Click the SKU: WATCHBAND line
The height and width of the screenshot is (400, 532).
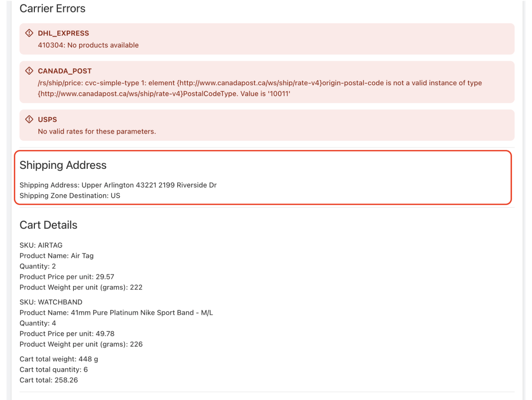51,302
